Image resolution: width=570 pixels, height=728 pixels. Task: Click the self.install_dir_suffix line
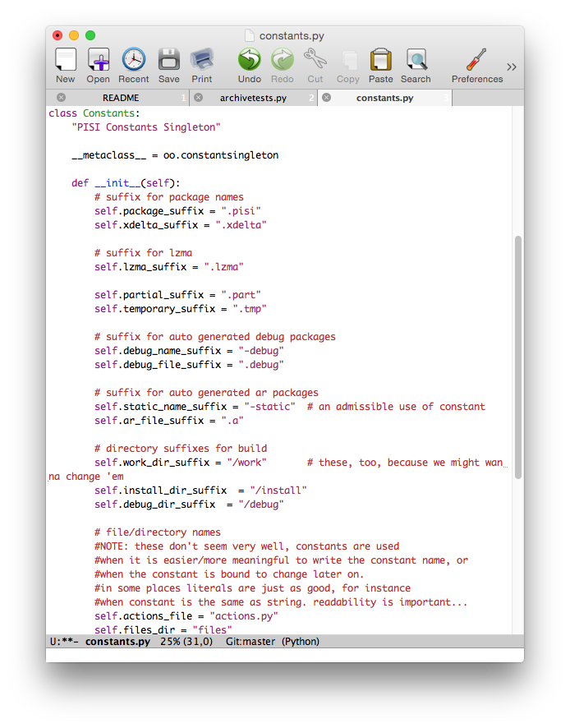201,491
